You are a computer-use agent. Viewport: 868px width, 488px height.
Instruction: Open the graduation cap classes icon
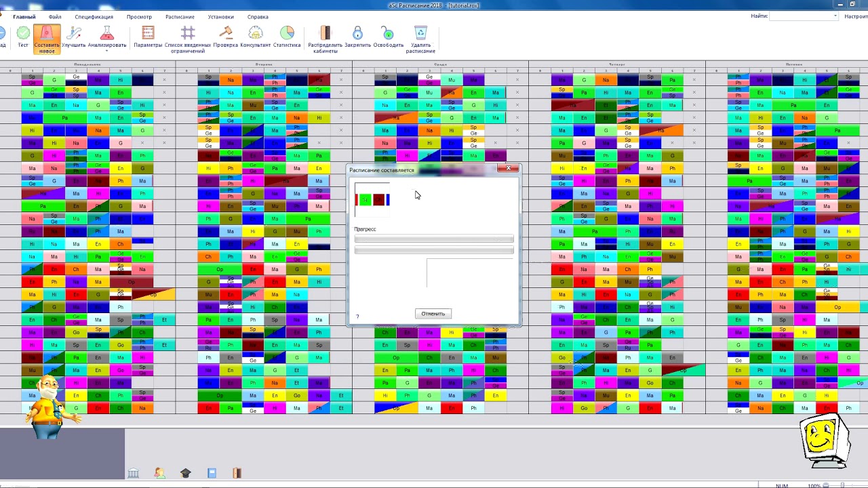185,473
